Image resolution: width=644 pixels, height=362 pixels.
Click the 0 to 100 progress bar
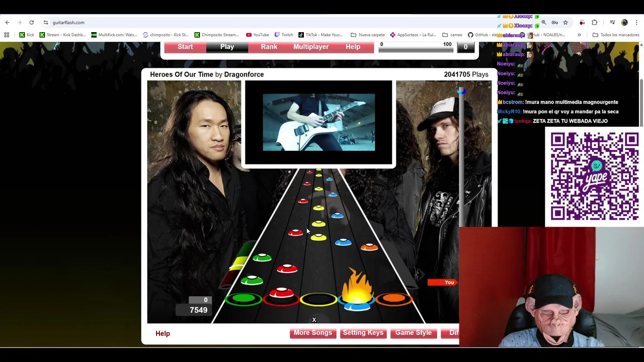pos(416,49)
